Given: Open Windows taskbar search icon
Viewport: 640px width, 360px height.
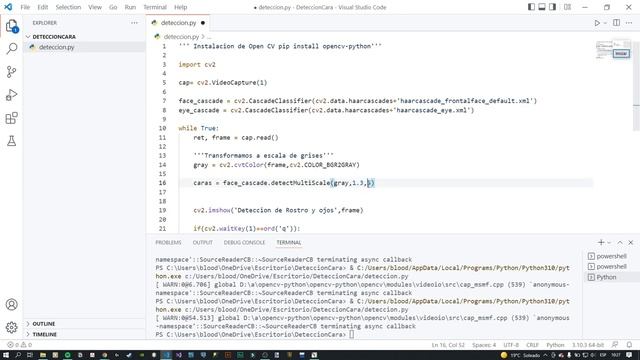Looking at the screenshot, I should (x=18, y=355).
